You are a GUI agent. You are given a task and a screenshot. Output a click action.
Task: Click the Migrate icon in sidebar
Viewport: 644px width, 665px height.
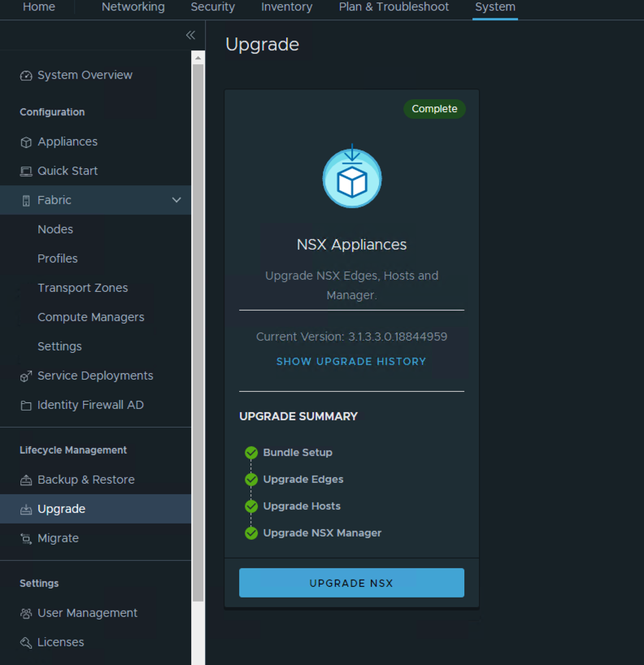pyautogui.click(x=26, y=539)
